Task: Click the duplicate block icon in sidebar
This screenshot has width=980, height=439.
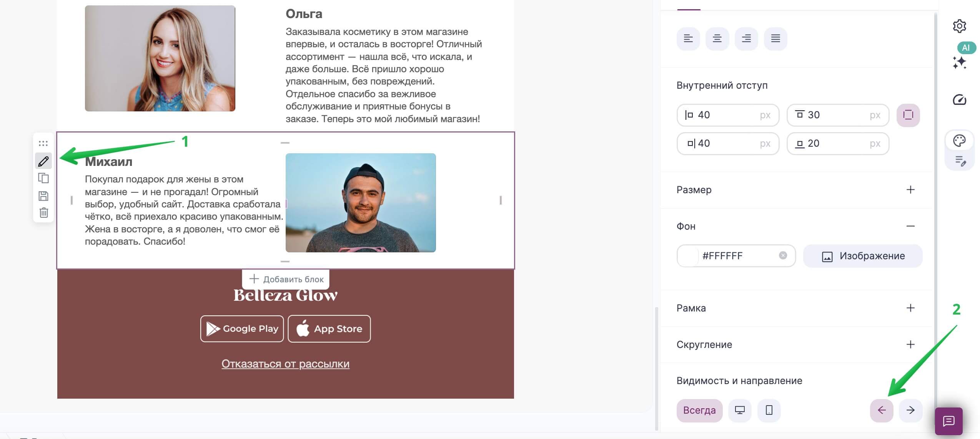Action: point(44,178)
